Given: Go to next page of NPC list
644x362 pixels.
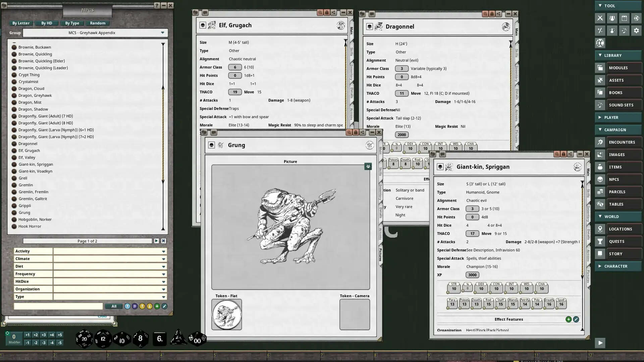Looking at the screenshot, I should [x=156, y=241].
